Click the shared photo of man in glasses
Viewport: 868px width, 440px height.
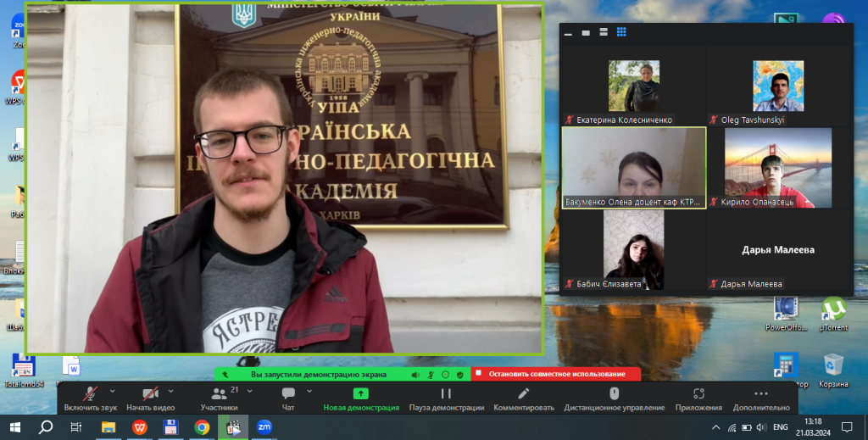point(285,178)
